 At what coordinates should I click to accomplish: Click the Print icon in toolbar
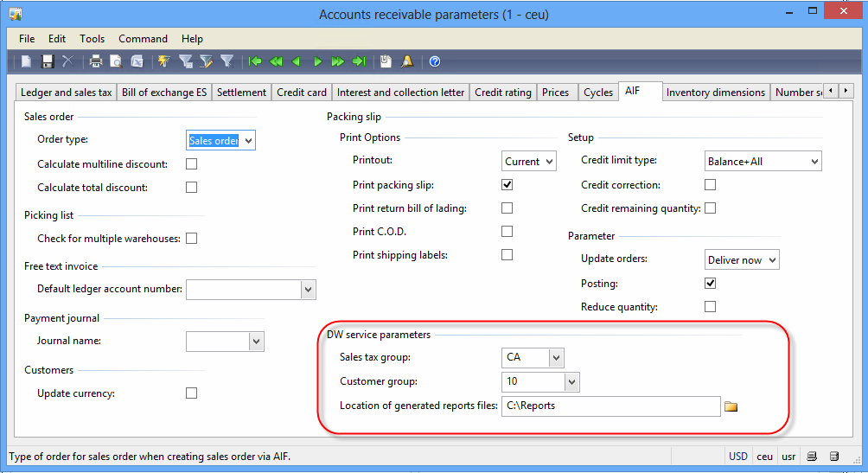point(95,61)
